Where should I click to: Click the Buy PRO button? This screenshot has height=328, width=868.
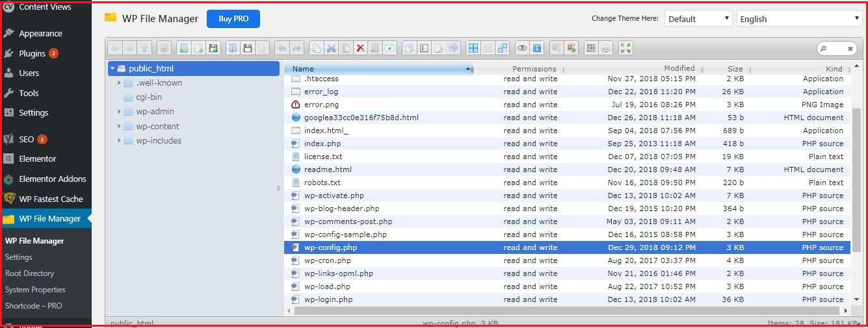pyautogui.click(x=233, y=19)
